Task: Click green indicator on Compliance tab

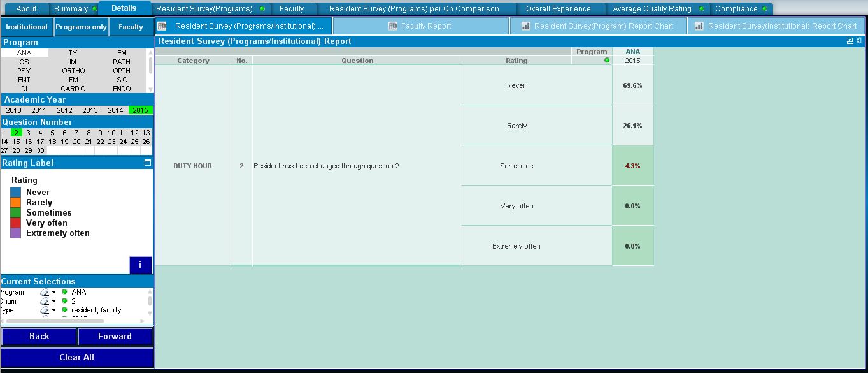Action: point(764,9)
